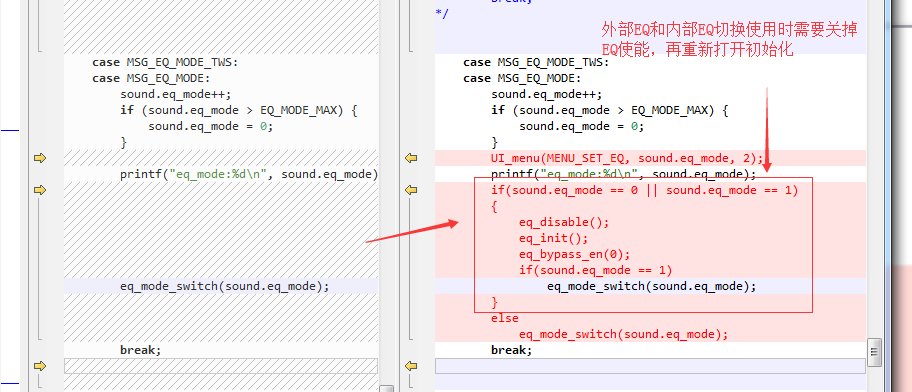912x392 pixels.
Task: Click left pane copy arrow beside UI_menu row
Action: click(40, 158)
